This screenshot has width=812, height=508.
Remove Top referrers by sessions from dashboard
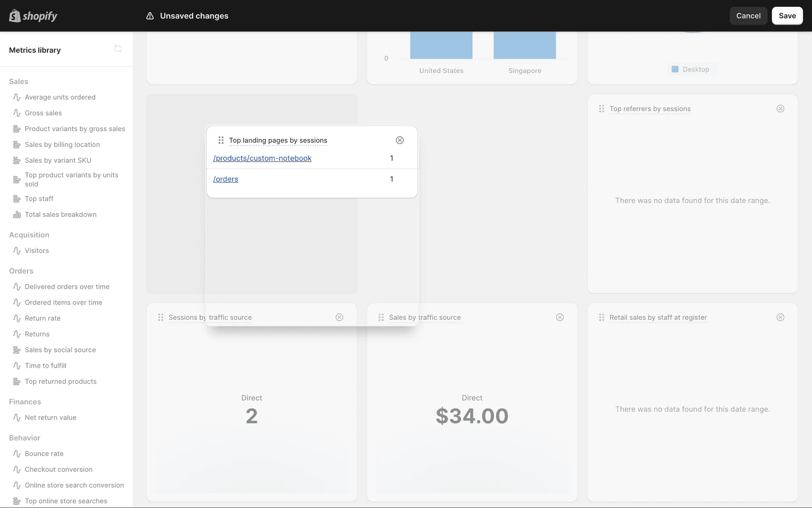[x=780, y=108]
